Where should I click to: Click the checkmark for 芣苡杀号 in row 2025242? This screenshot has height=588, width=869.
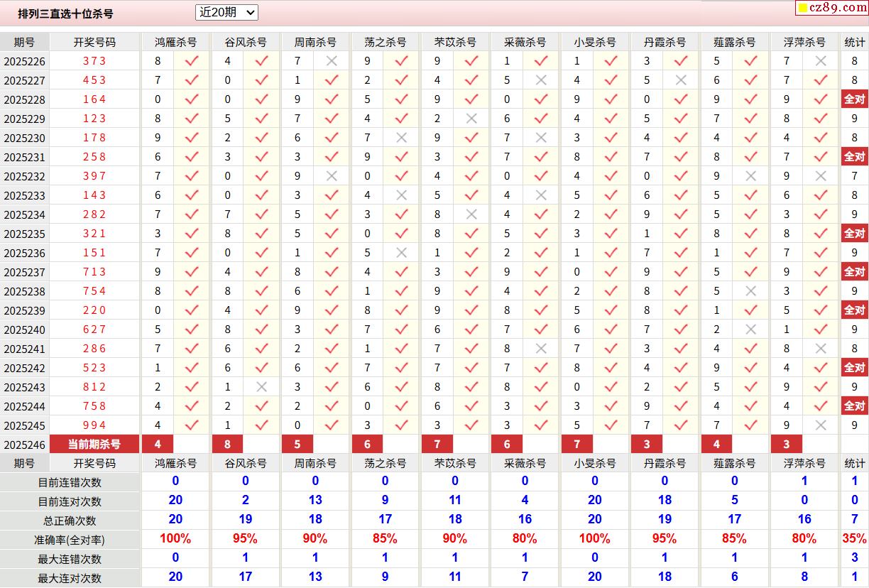point(471,368)
